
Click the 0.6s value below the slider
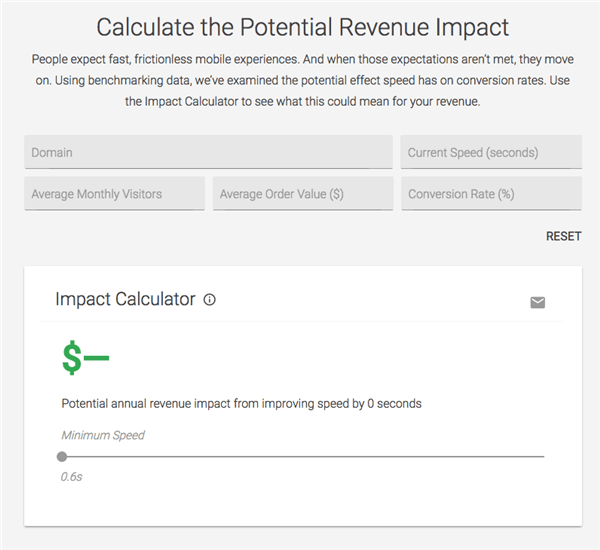pyautogui.click(x=71, y=477)
